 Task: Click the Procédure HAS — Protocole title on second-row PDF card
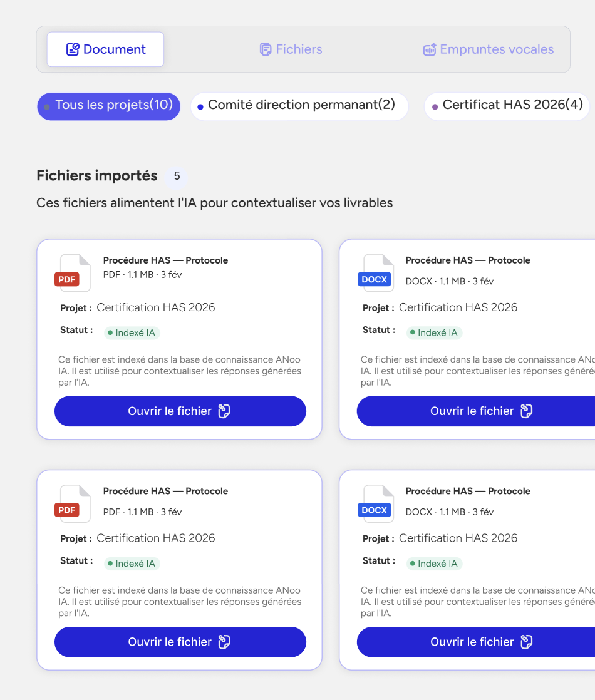[x=165, y=491]
